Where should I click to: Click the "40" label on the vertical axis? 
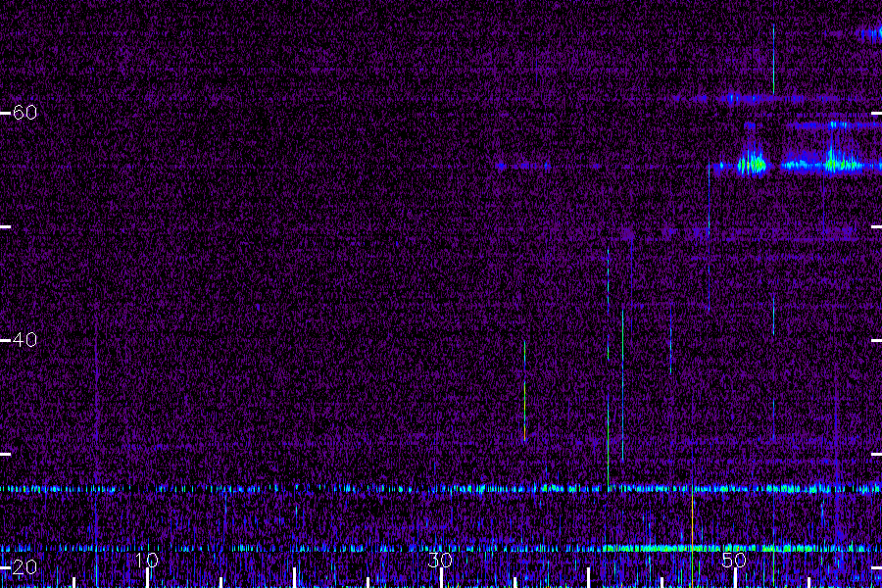tap(24, 340)
